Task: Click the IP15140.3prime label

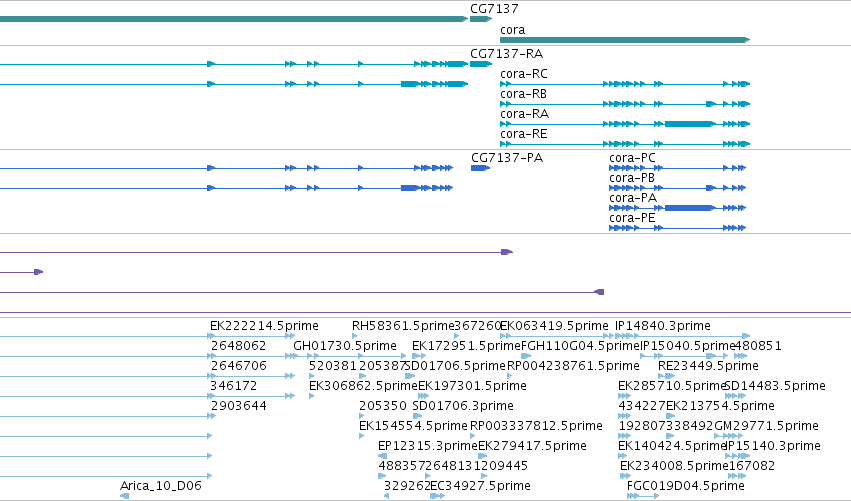Action: click(x=773, y=447)
